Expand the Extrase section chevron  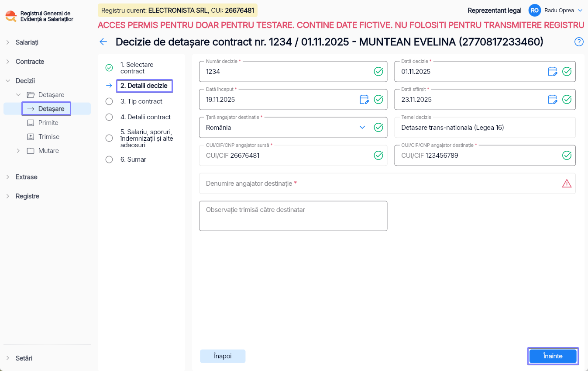click(x=7, y=177)
